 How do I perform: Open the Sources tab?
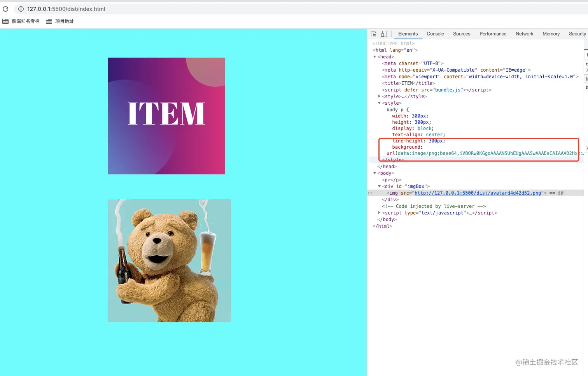[462, 34]
